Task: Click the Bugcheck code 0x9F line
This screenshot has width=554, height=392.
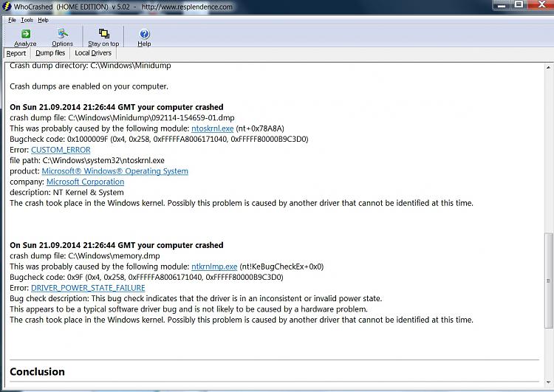Action: [x=147, y=278]
